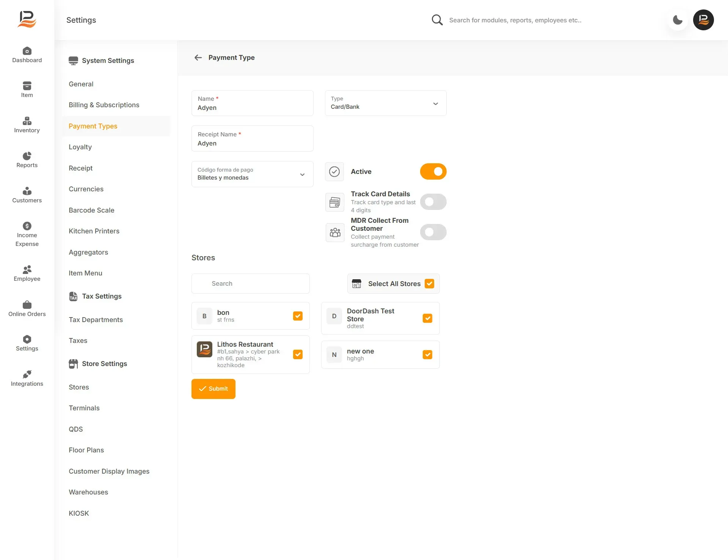Open Item Menu settings
728x560 pixels.
(85, 273)
